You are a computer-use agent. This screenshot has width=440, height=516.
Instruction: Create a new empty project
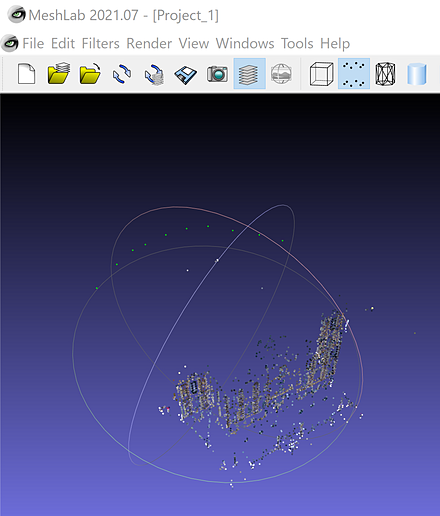(26, 74)
